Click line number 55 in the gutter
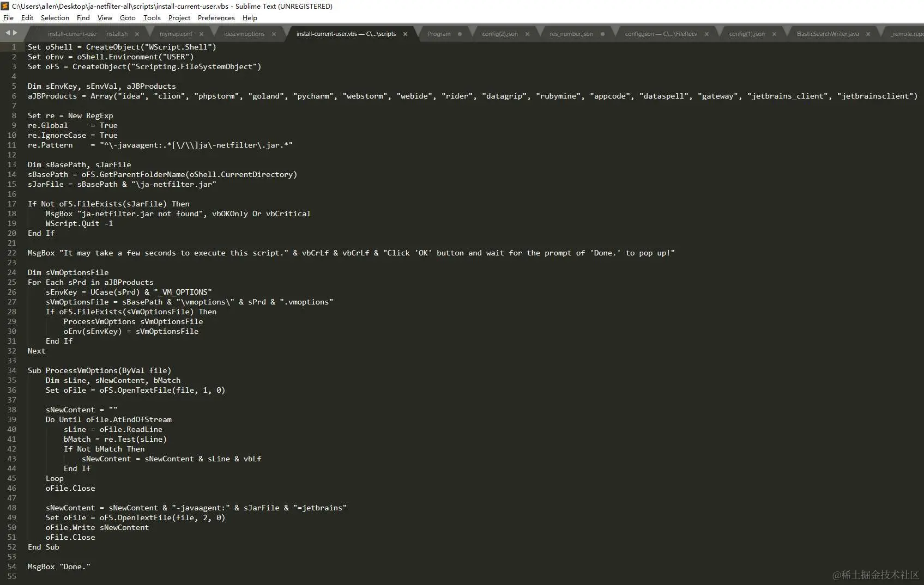 12,576
